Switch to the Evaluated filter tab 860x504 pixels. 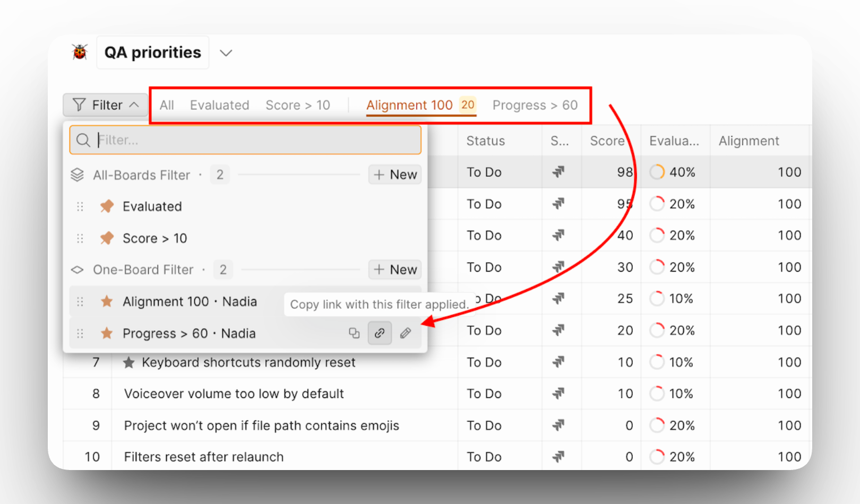tap(219, 105)
